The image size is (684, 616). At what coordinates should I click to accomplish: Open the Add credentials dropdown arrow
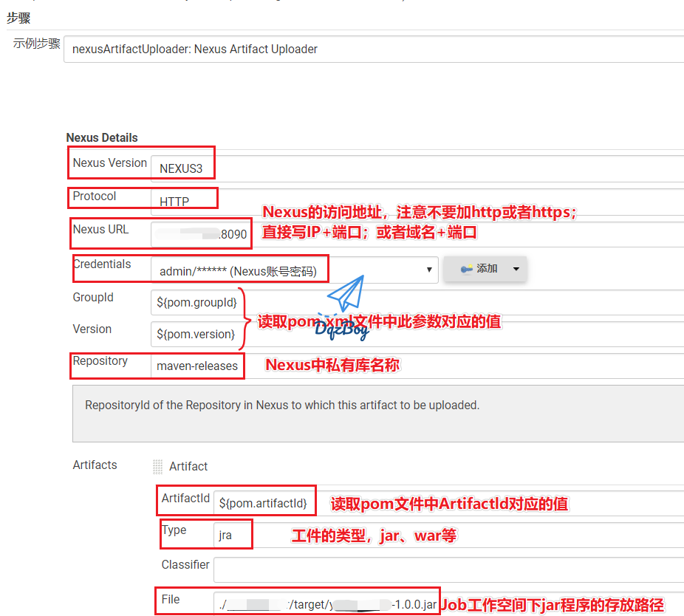point(516,270)
